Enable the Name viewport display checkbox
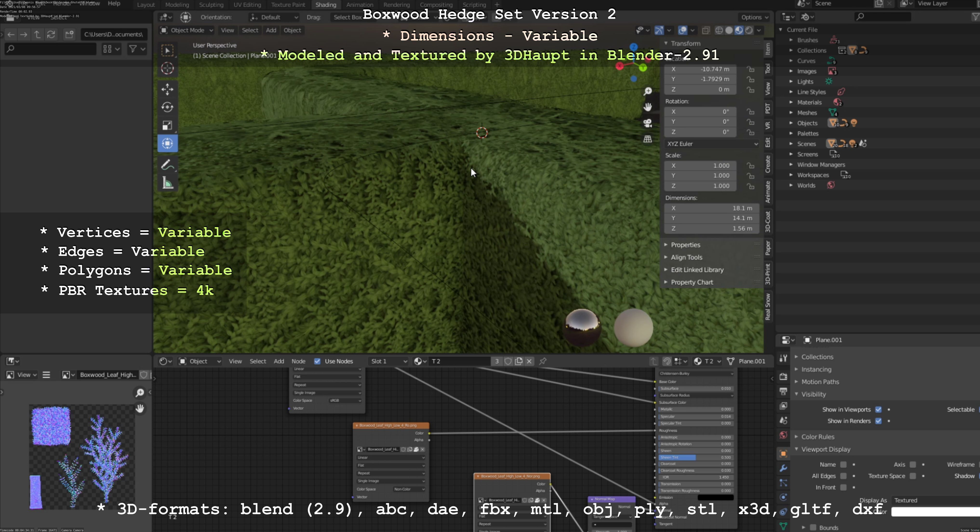This screenshot has width=980, height=532. tap(843, 465)
